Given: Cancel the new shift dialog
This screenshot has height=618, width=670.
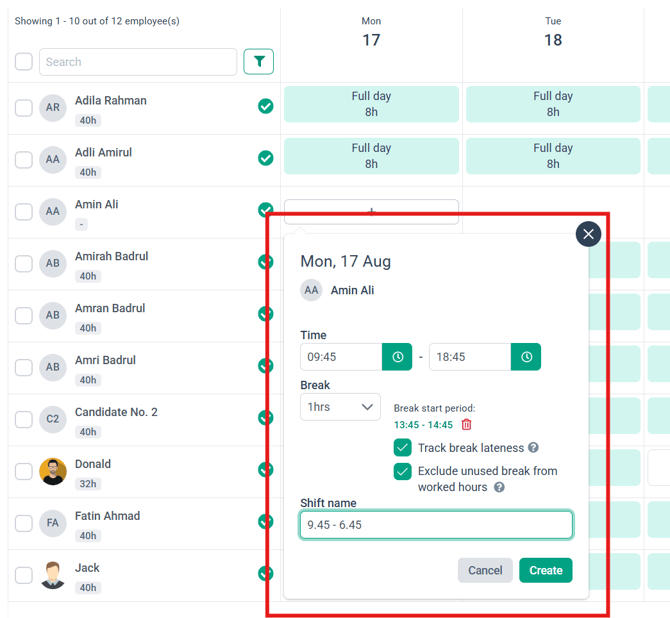Looking at the screenshot, I should [x=485, y=570].
